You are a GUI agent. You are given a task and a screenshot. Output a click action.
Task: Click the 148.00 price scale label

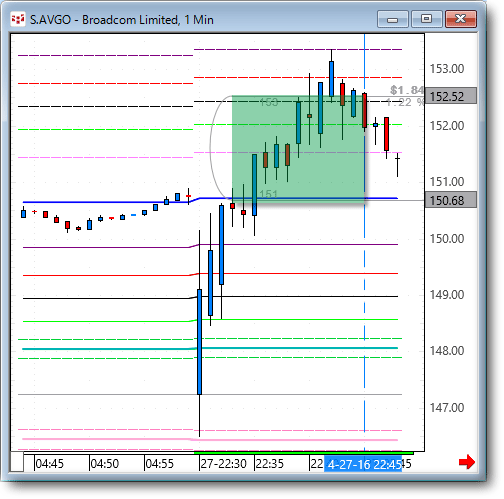tap(447, 351)
